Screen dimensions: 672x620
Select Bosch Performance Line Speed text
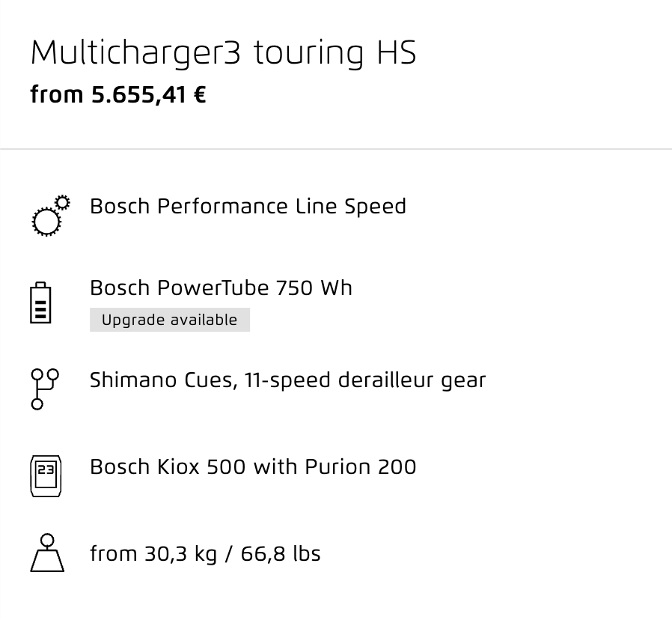(248, 206)
